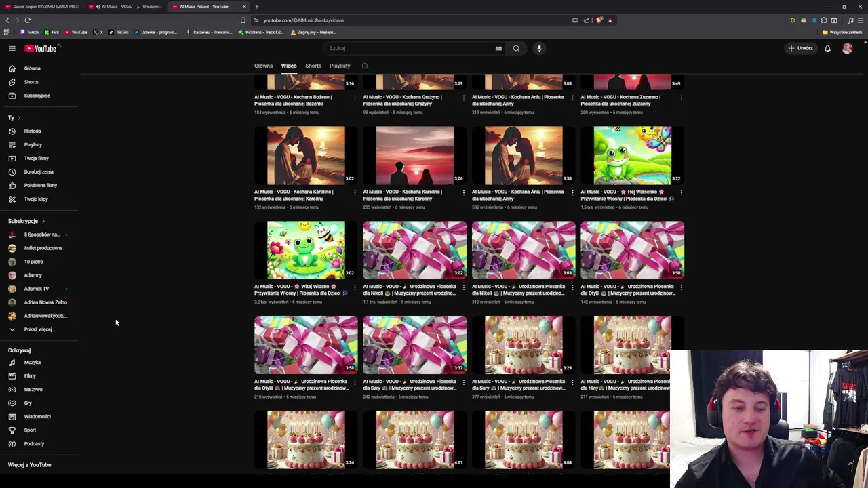
Task: Click the Utwórz create button
Action: click(800, 48)
